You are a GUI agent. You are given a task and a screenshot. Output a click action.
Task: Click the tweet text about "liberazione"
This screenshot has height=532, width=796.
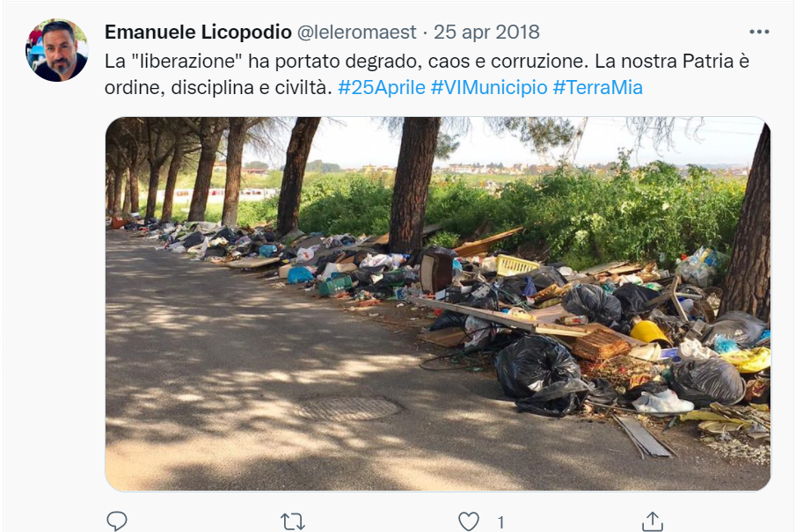[427, 61]
